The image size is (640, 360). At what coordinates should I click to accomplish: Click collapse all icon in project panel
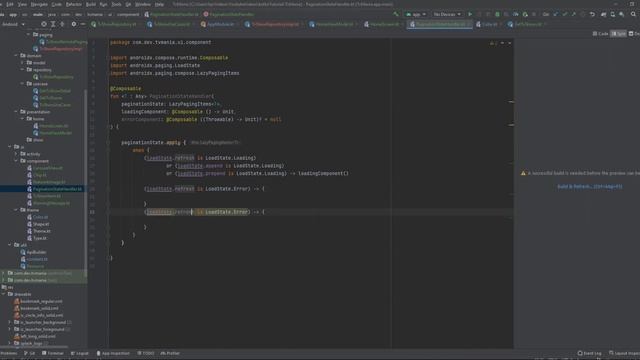62,24
